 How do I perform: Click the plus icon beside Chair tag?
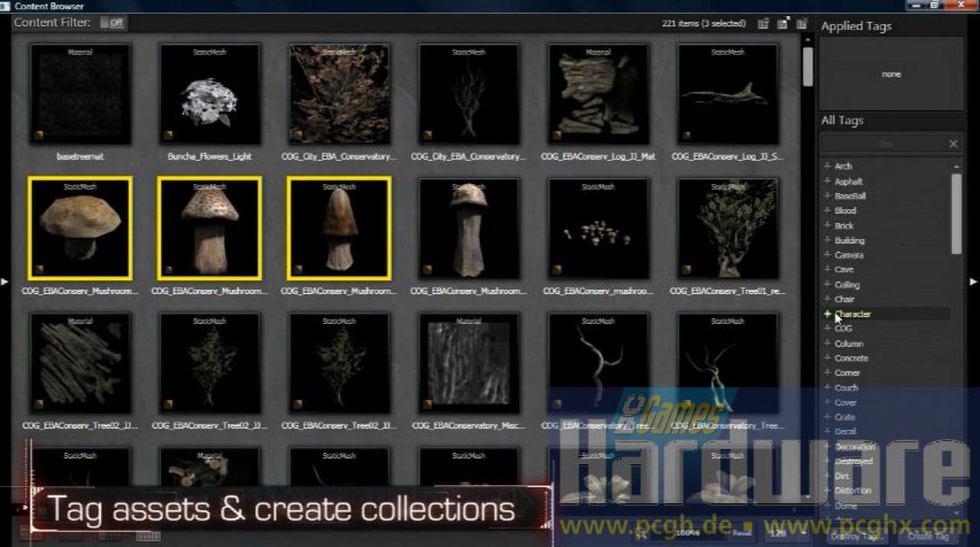point(827,300)
